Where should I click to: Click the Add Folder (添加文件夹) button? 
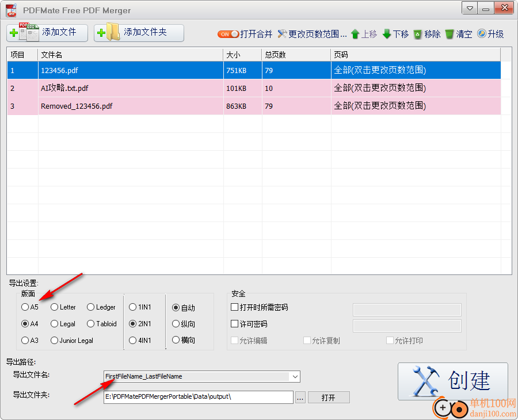139,33
